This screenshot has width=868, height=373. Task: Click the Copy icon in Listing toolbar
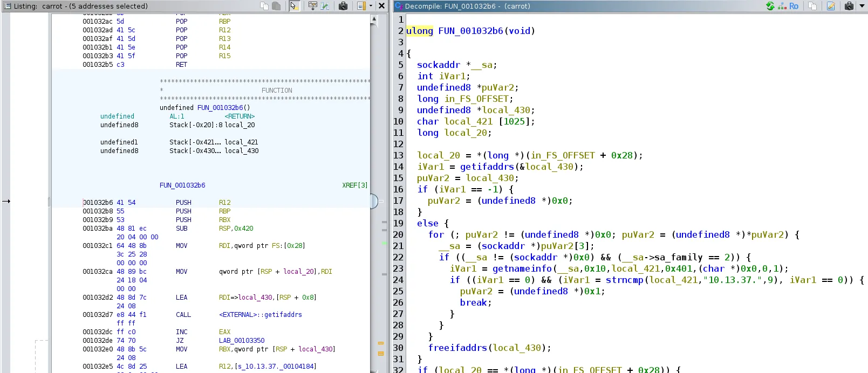264,6
